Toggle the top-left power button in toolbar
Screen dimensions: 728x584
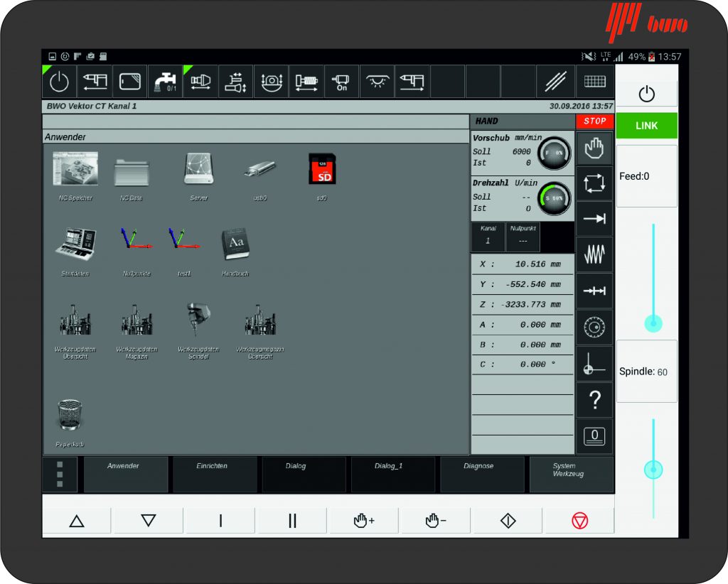pyautogui.click(x=59, y=82)
